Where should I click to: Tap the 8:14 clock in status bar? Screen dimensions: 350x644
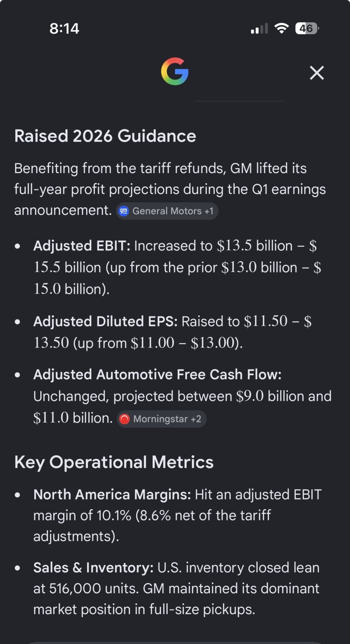tap(64, 29)
